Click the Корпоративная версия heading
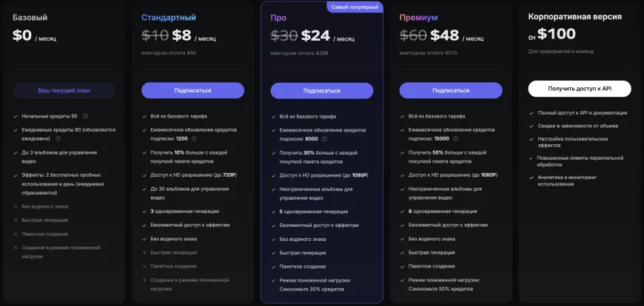644x306 pixels. [x=574, y=16]
